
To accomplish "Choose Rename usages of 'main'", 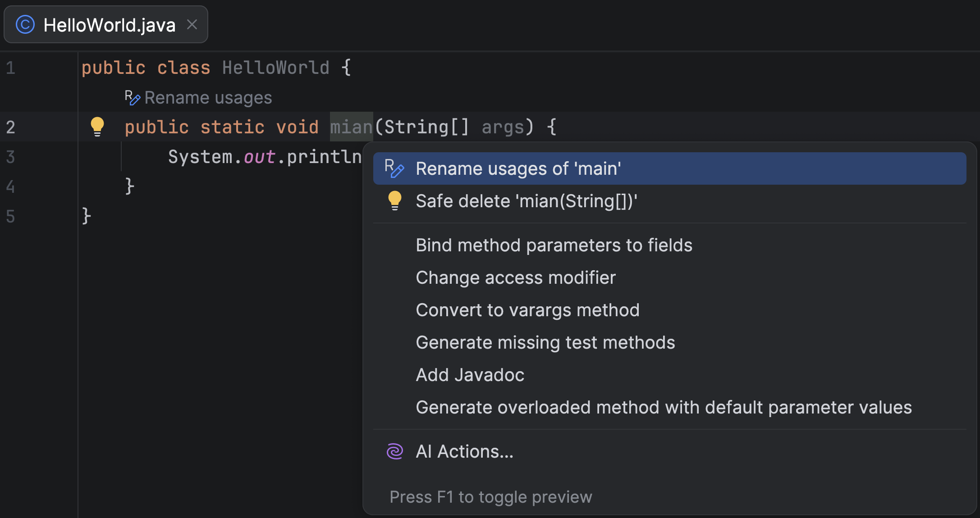I will (518, 168).
